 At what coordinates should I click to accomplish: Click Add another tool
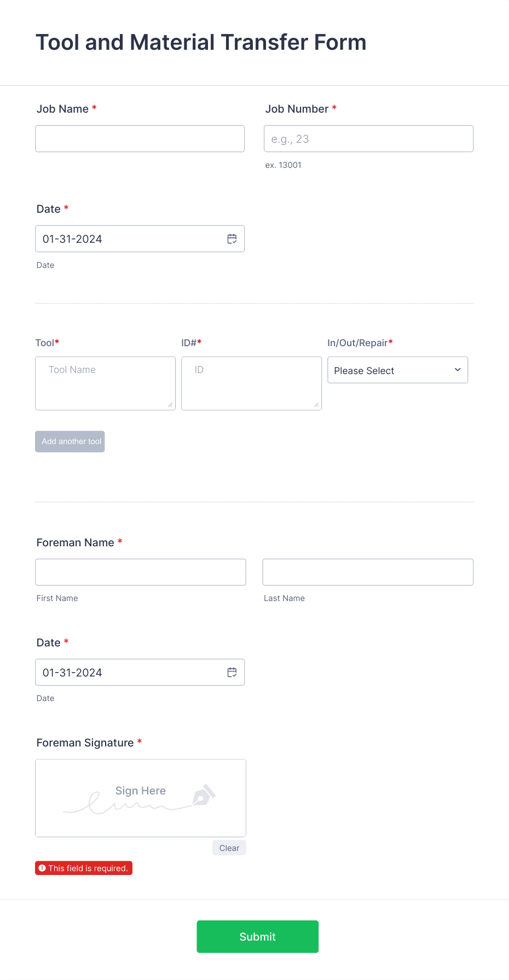pyautogui.click(x=70, y=441)
